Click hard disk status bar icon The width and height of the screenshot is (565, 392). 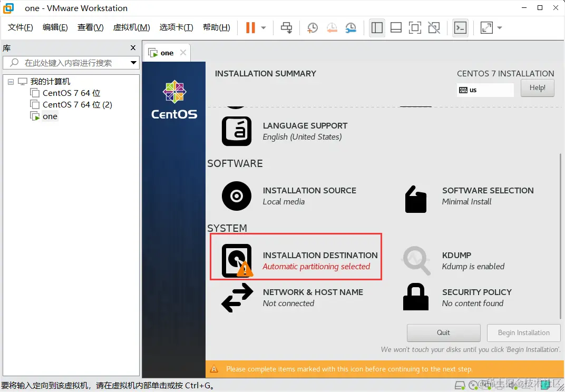tap(460, 385)
